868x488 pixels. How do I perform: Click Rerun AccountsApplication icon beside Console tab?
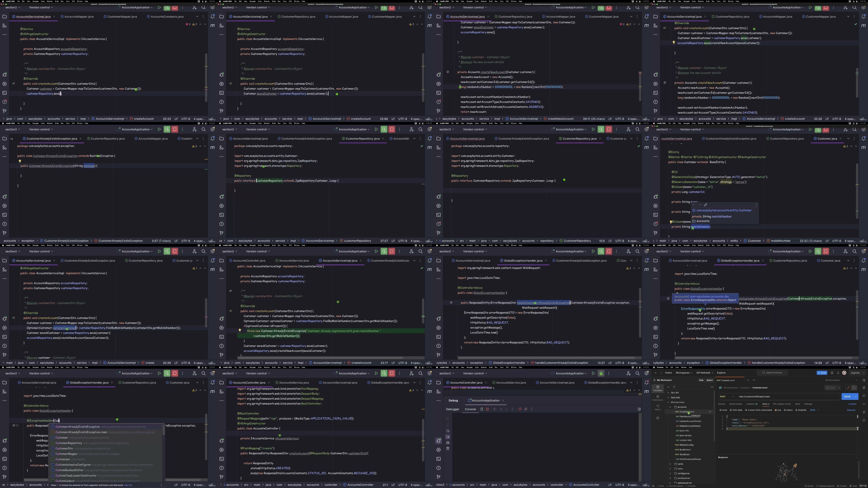[x=481, y=409]
